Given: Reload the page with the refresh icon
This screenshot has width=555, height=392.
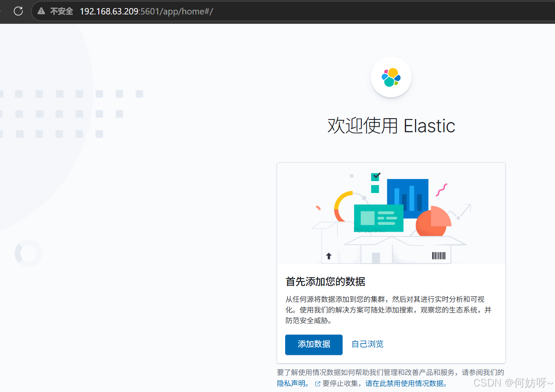Looking at the screenshot, I should [x=18, y=11].
